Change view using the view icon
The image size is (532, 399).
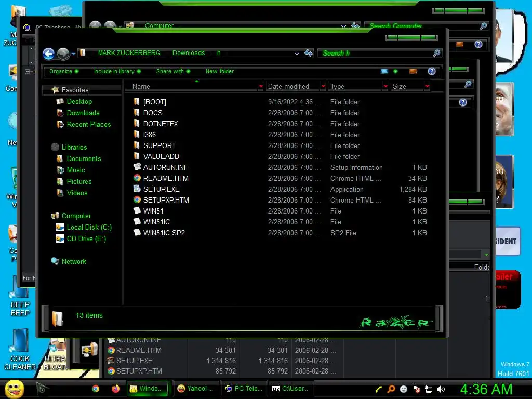point(384,71)
